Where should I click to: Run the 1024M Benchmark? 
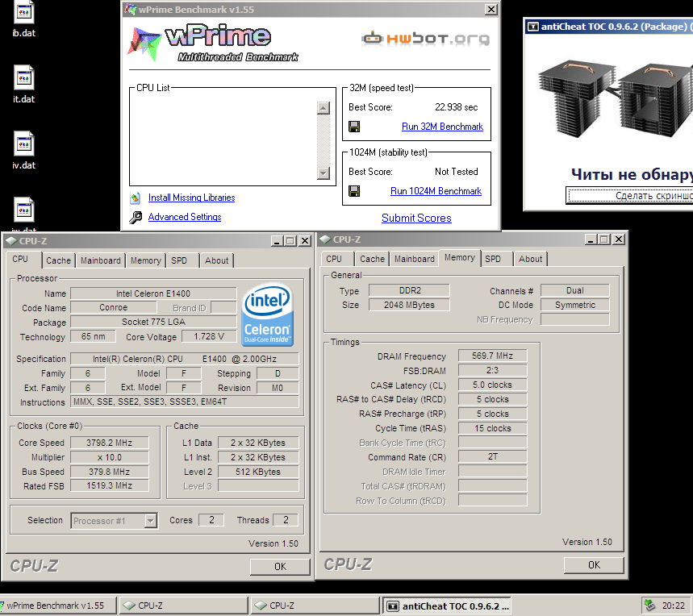(436, 191)
